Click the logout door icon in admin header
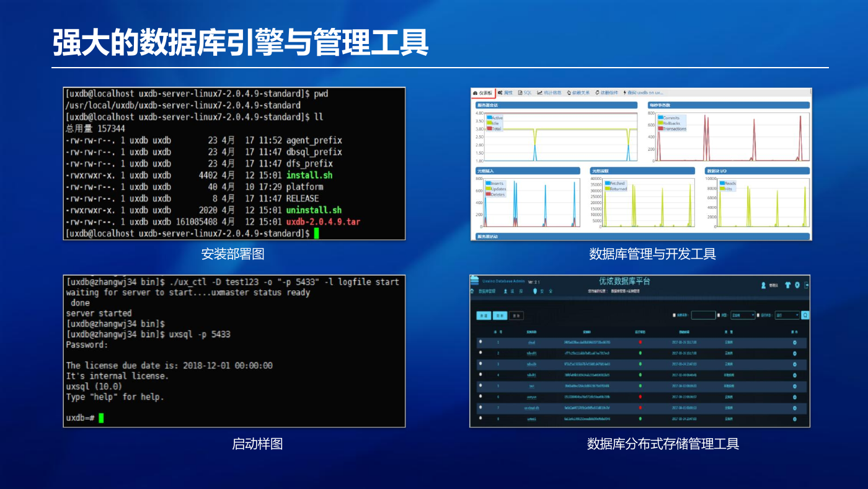The image size is (868, 489). point(807,285)
